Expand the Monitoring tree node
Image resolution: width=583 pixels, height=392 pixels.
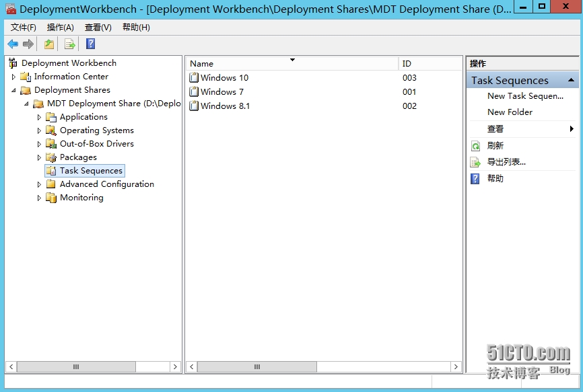click(39, 198)
